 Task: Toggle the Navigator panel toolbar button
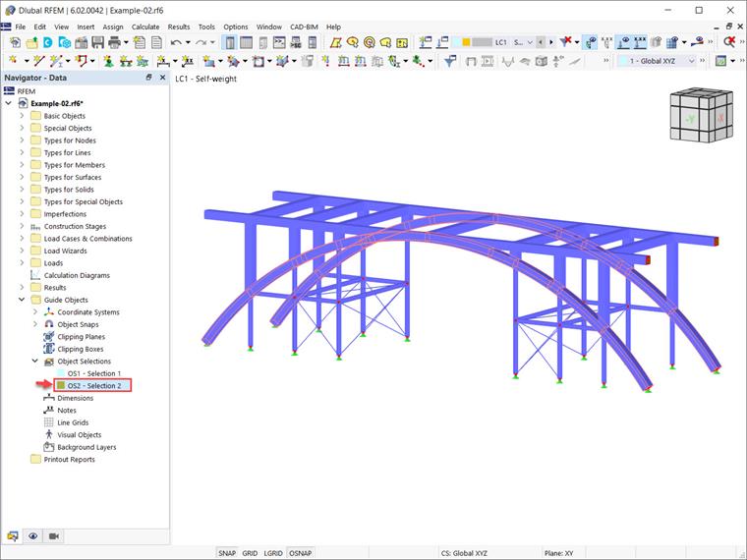[x=230, y=42]
